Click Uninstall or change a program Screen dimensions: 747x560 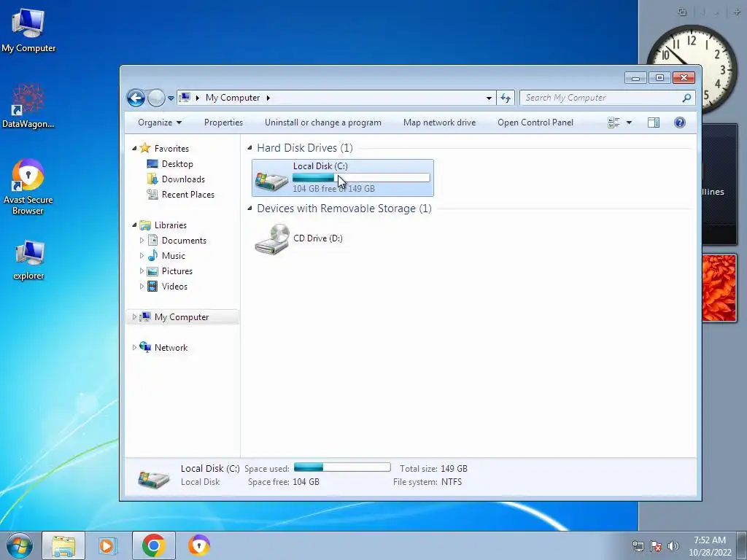(323, 122)
